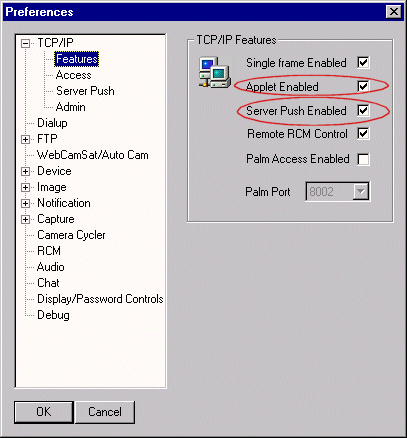Click the OK button
Screen dimensions: 407x438
44,412
